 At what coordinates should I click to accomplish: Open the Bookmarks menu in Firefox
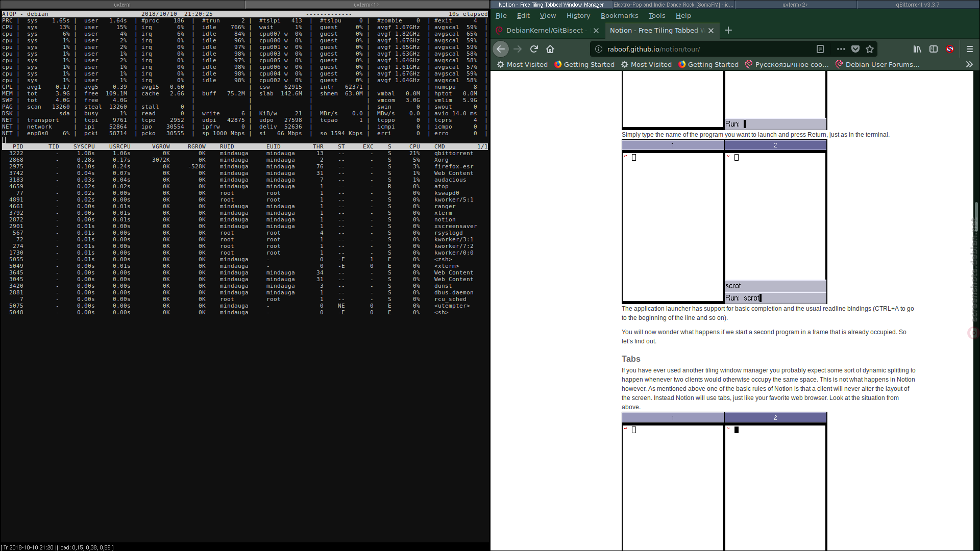[x=619, y=16]
